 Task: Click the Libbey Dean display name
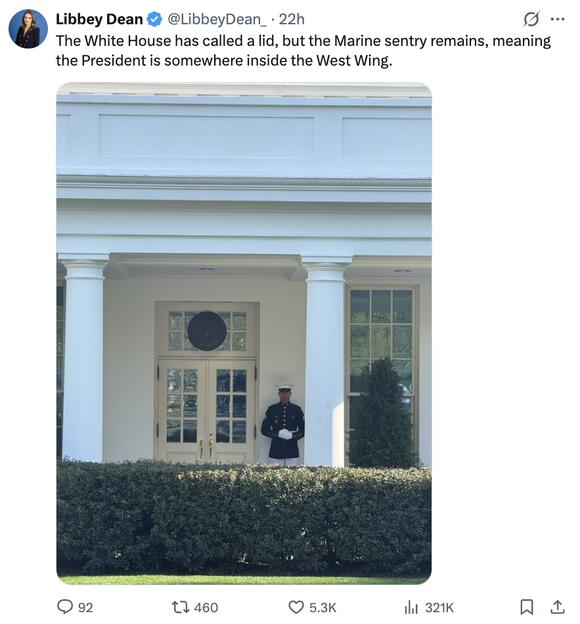coord(99,19)
